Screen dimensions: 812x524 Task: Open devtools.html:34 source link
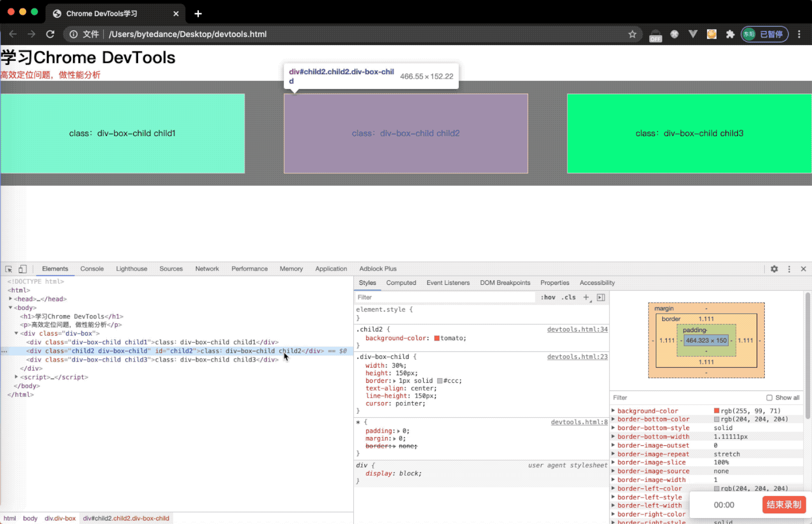tap(578, 330)
